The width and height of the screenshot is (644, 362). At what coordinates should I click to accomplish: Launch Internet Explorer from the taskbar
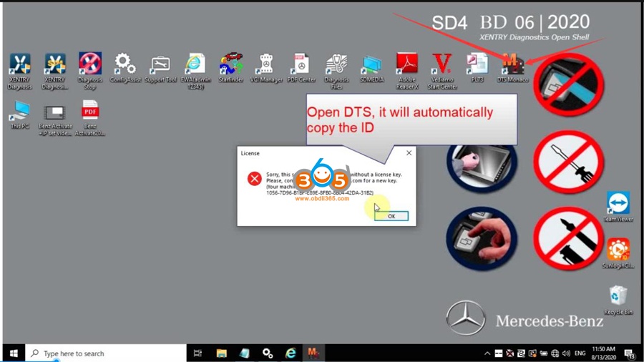click(291, 353)
